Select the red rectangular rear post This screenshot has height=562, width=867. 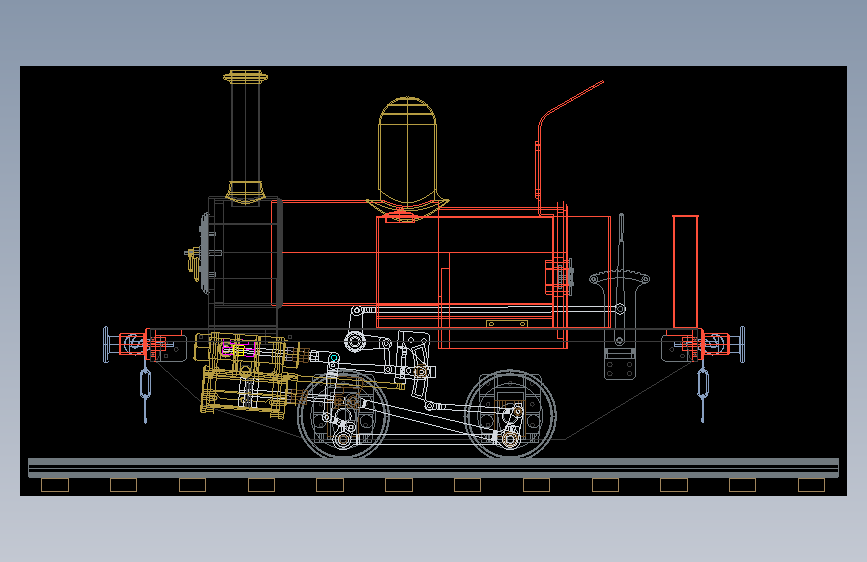pos(686,272)
